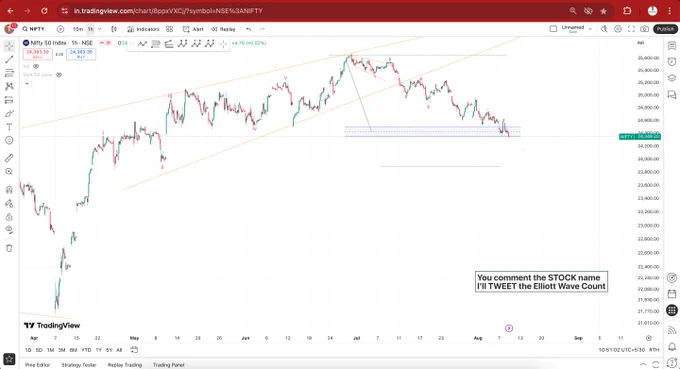Open the favorites star toolbar button

point(9,359)
